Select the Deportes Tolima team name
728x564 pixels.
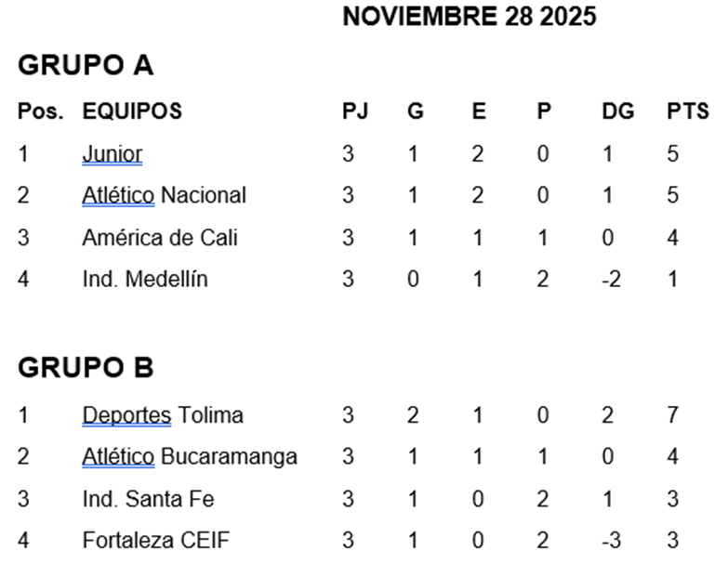(x=163, y=414)
